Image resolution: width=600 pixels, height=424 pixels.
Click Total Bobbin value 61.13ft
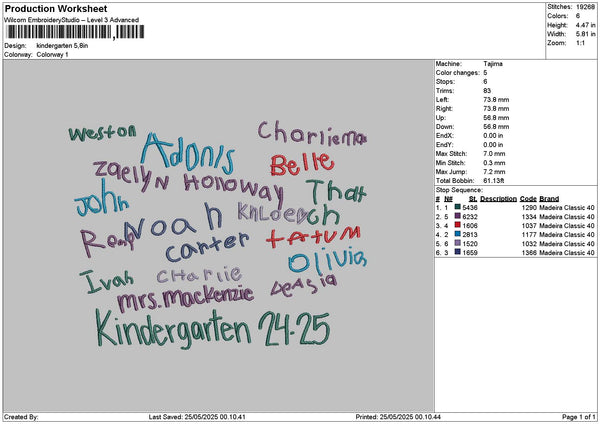pos(494,181)
